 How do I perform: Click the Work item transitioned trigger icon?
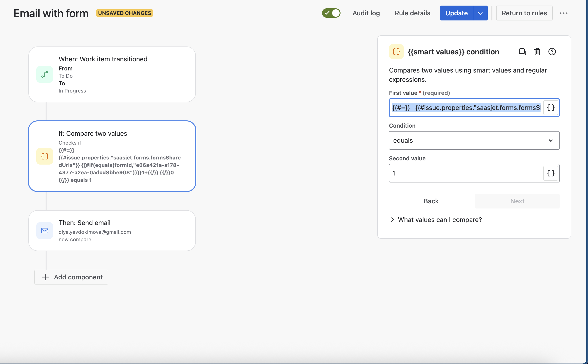click(45, 74)
